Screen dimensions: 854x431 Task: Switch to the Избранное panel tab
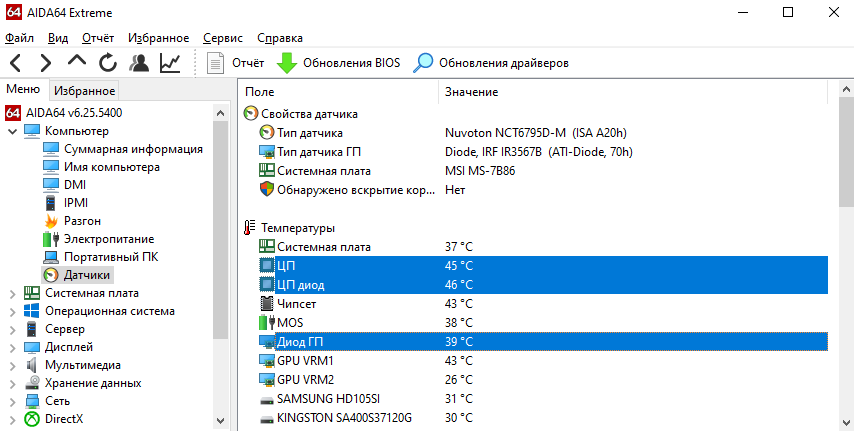[x=84, y=90]
